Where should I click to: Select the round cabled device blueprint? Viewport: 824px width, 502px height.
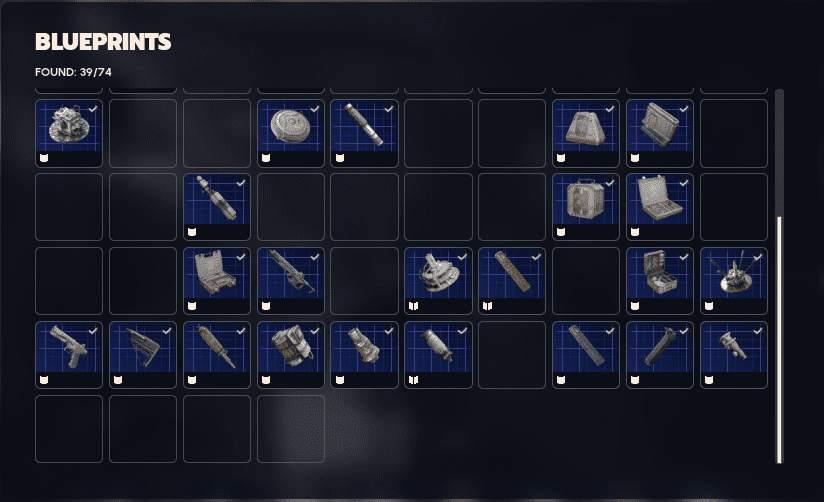(438, 281)
